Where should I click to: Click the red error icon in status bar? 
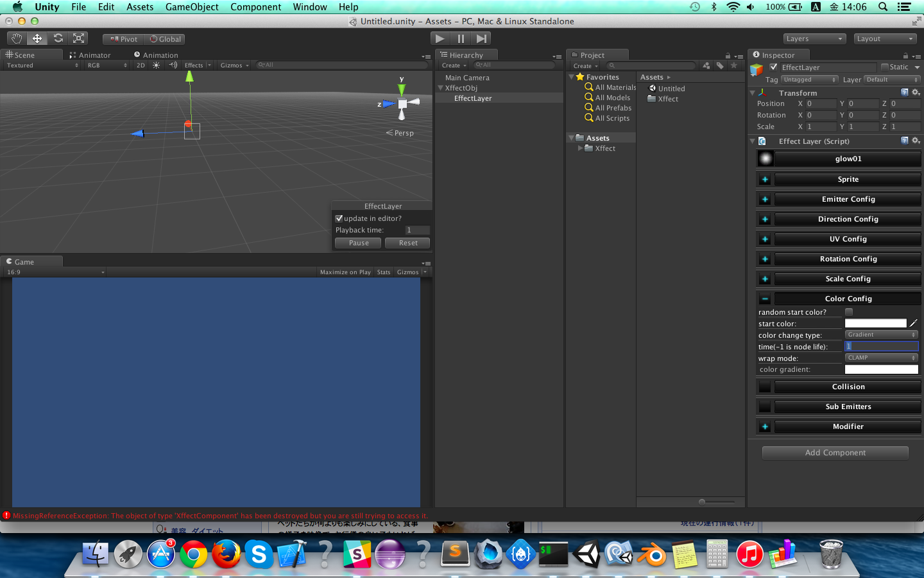pos(6,515)
